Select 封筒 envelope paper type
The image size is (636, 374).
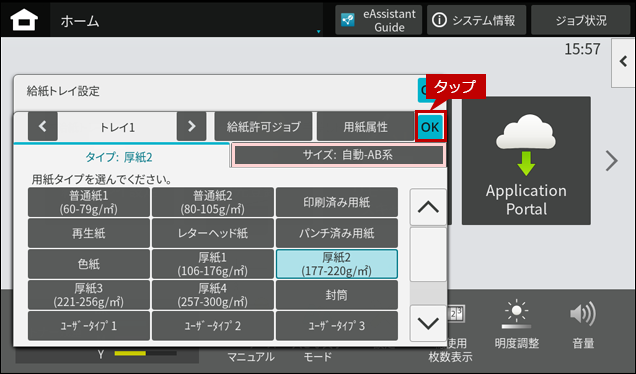[337, 295]
